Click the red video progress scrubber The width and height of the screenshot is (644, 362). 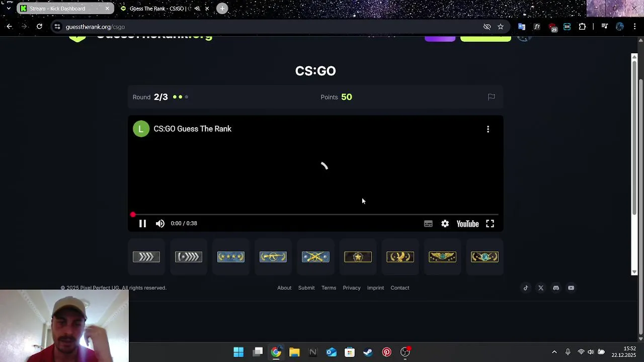[133, 215]
